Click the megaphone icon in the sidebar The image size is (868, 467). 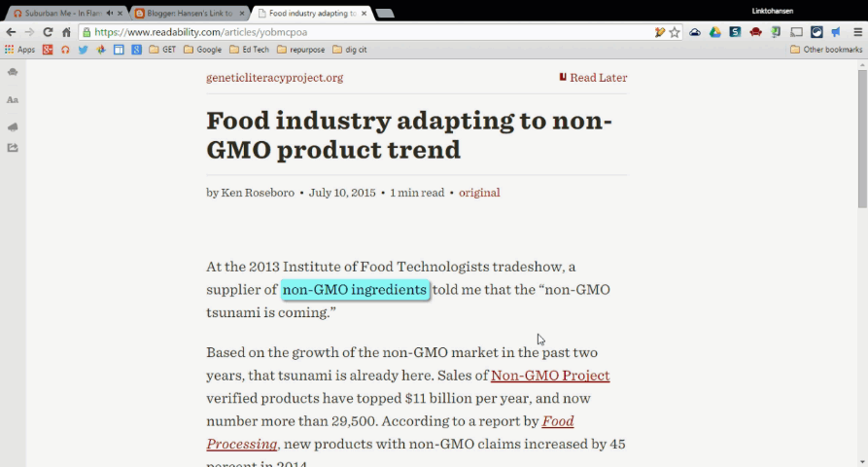pyautogui.click(x=13, y=126)
